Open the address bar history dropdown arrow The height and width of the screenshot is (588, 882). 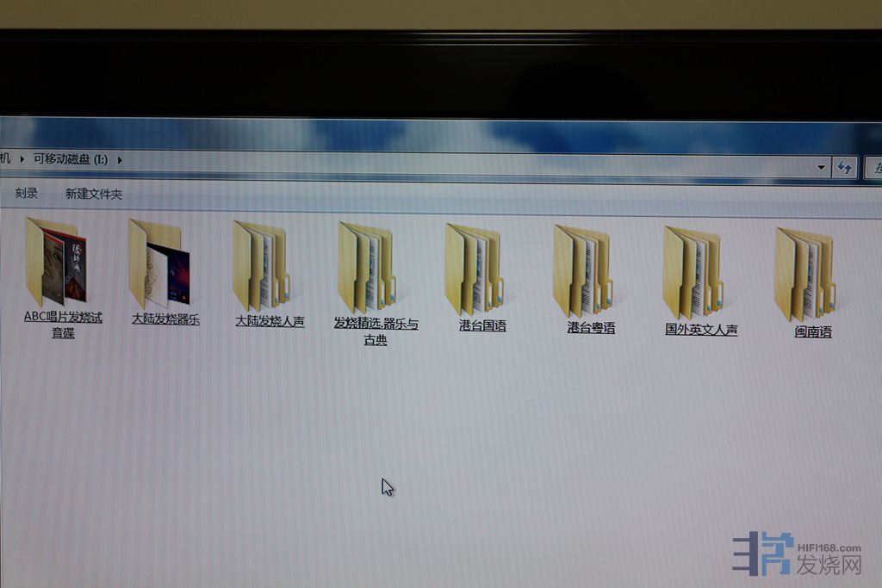tap(821, 167)
